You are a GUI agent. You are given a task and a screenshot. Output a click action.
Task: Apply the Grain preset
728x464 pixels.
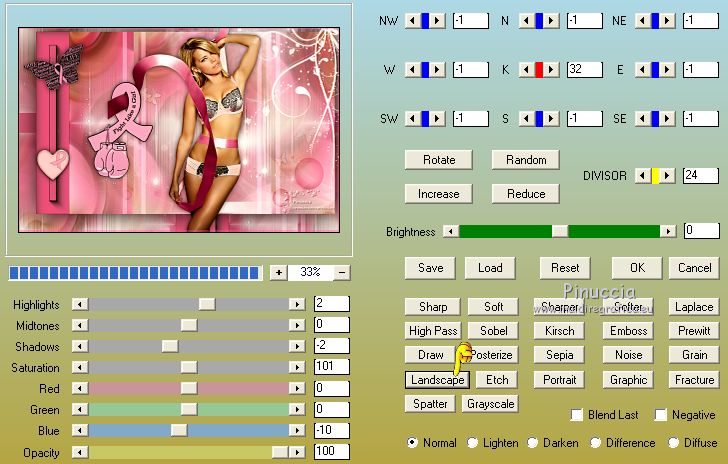(x=694, y=355)
